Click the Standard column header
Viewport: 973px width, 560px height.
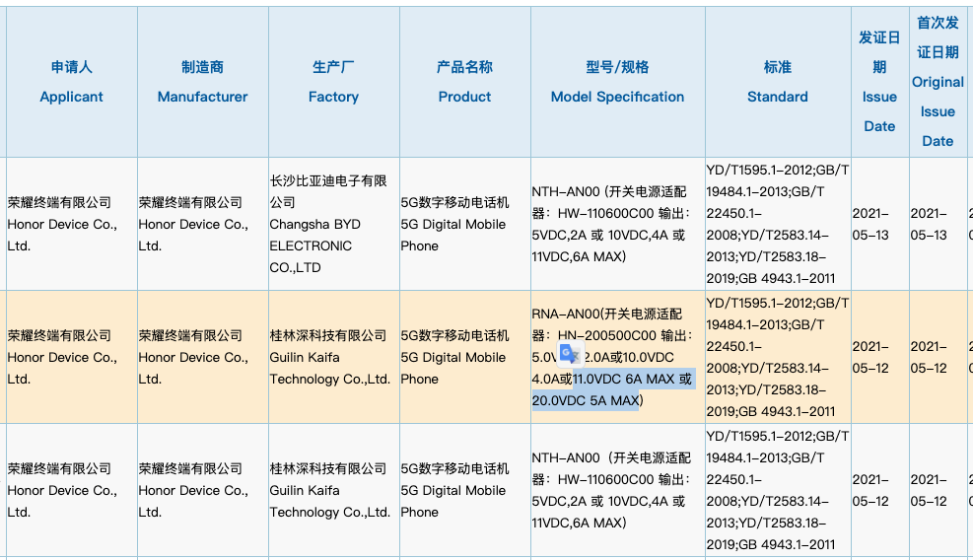[x=778, y=82]
